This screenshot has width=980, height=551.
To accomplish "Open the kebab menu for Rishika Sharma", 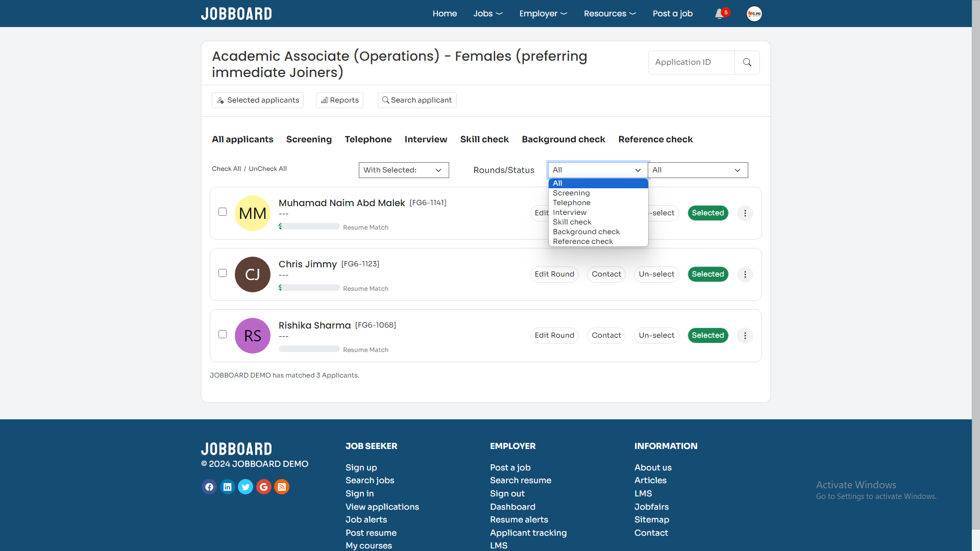I will (x=745, y=336).
